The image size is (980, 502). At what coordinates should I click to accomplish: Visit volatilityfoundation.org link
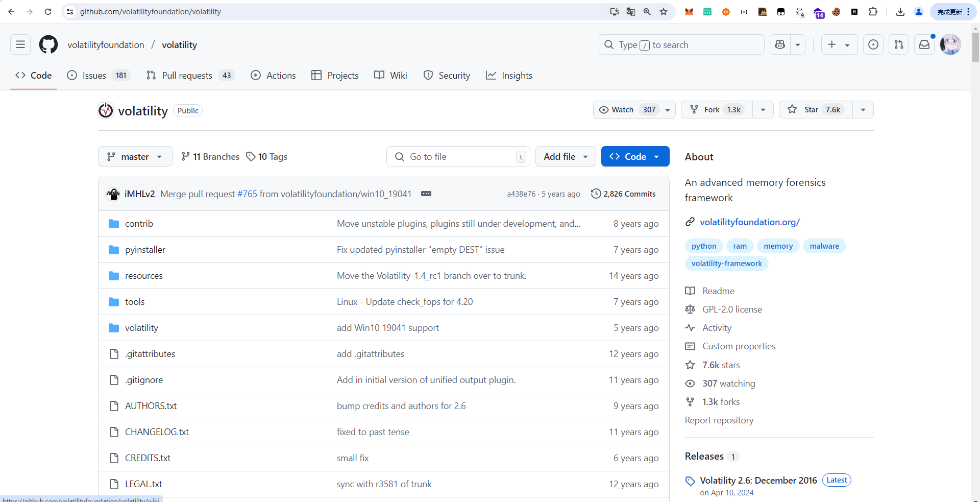[x=750, y=222]
